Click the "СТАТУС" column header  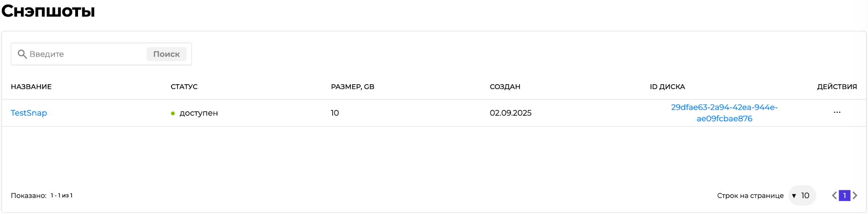pos(184,87)
